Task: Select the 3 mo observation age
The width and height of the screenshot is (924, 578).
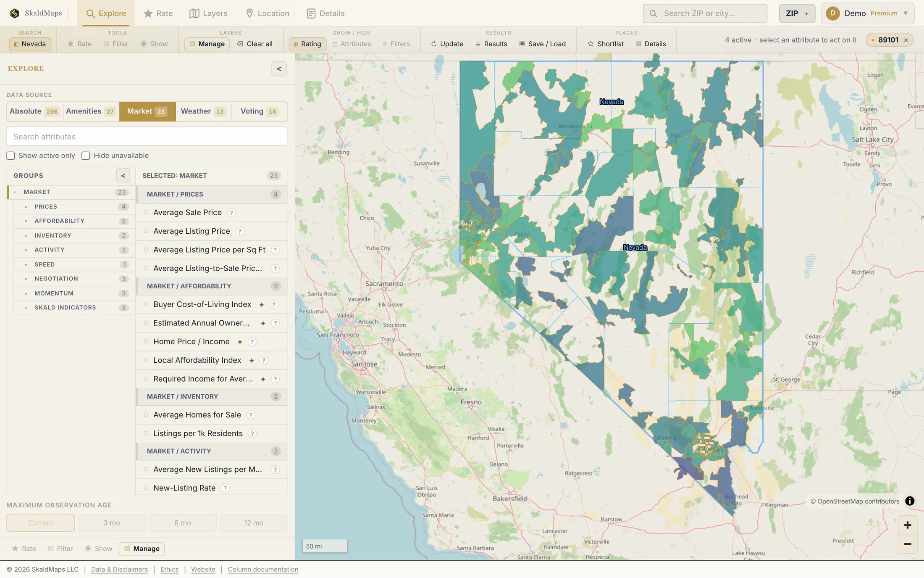Action: coord(112,523)
